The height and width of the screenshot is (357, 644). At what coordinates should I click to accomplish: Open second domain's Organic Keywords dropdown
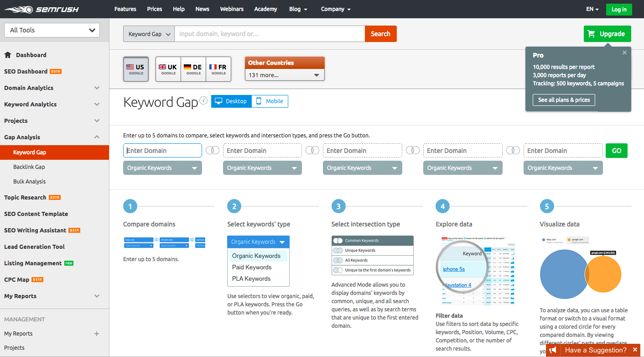point(262,168)
